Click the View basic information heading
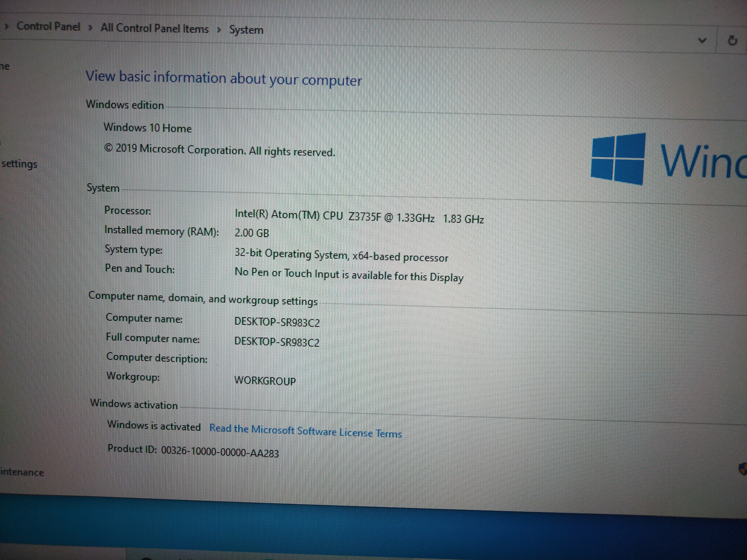 coord(224,78)
